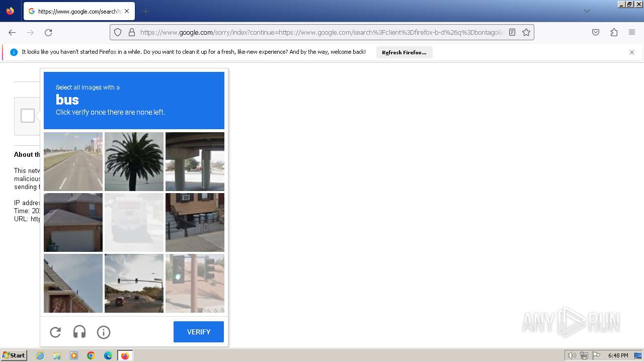Viewport: 644px width, 362px height.
Task: Click the Firefox taskbar button
Action: click(x=125, y=355)
